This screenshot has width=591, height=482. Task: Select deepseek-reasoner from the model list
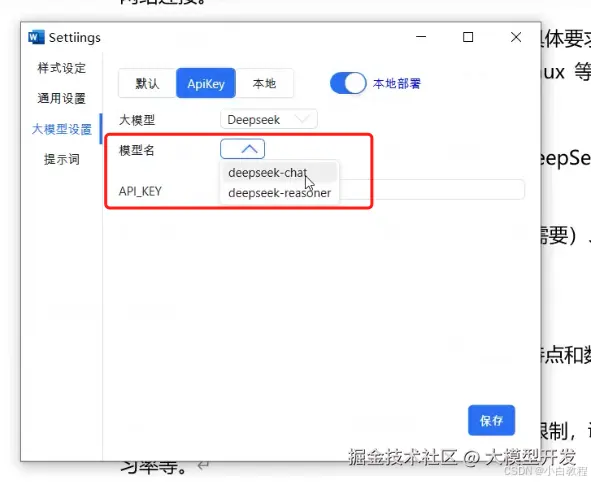[280, 193]
